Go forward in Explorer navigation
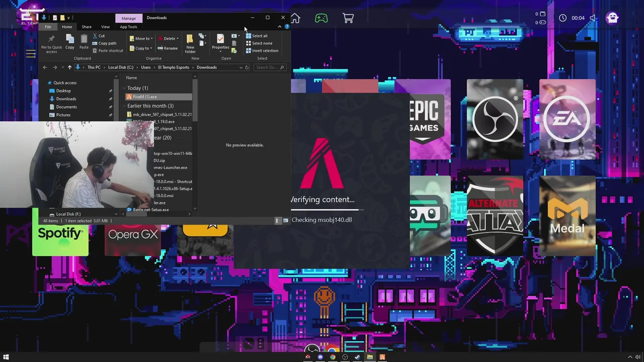 pos(55,67)
